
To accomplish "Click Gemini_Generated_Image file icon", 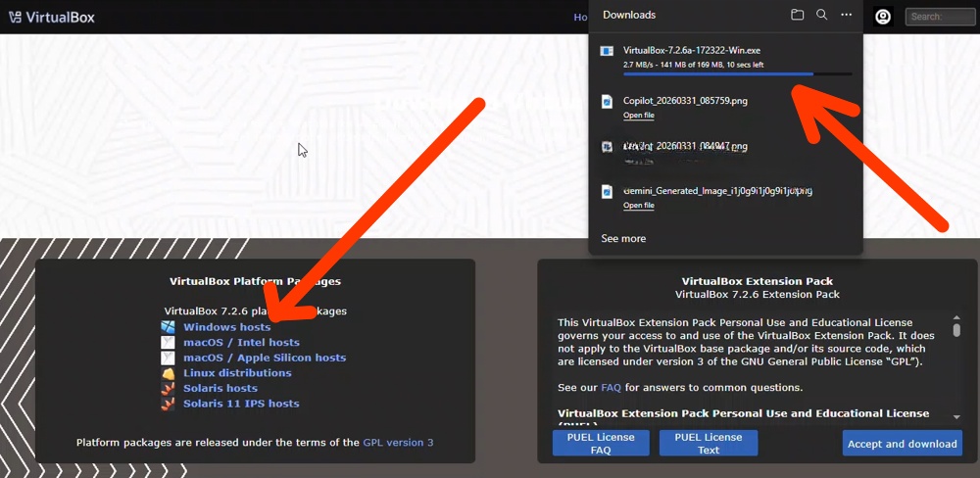I will pyautogui.click(x=607, y=191).
